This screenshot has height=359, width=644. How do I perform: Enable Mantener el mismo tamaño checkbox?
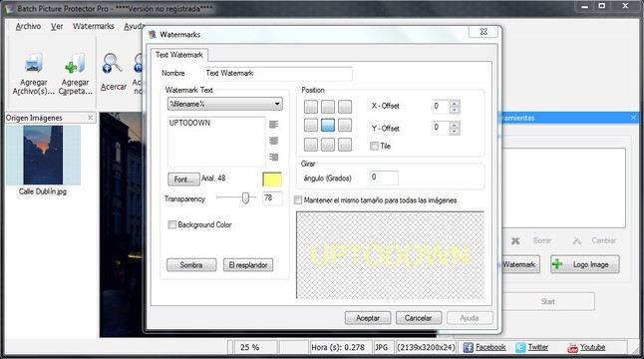pos(298,200)
